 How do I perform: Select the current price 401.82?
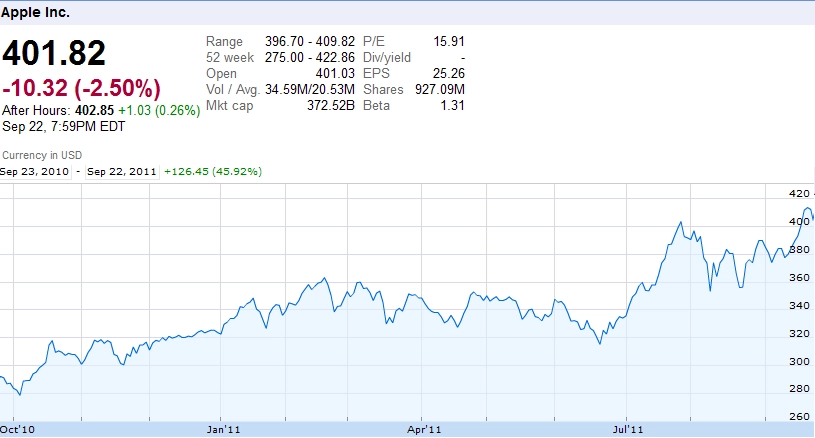coord(54,53)
